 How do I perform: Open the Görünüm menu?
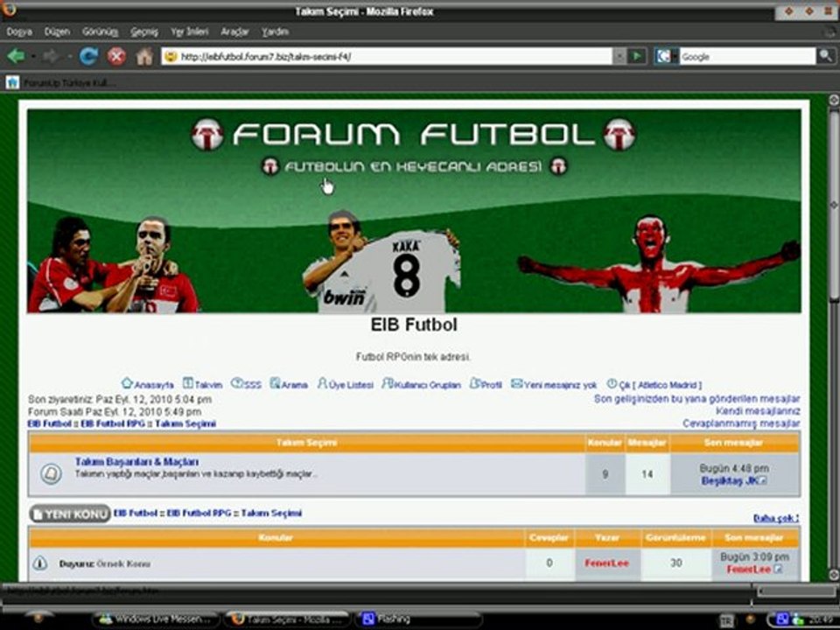point(100,31)
